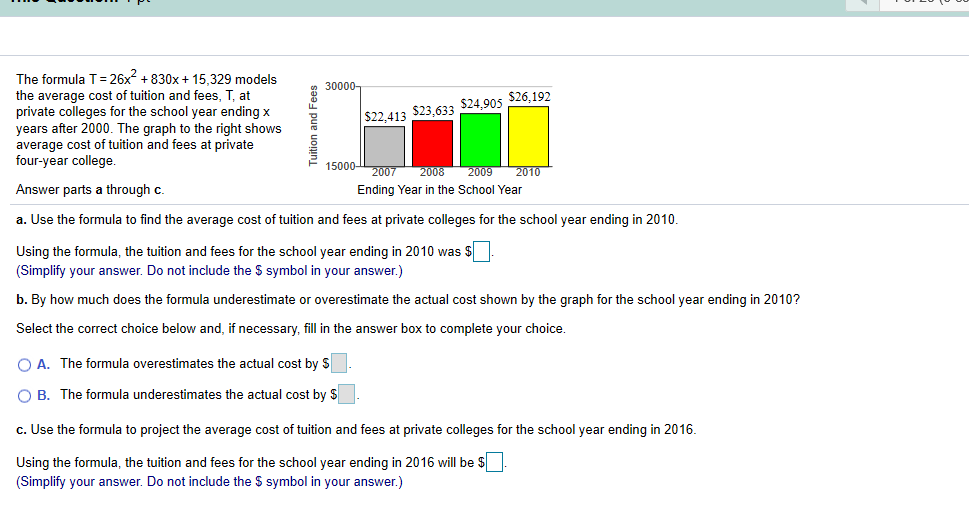Click the 2010 tuition answer input box
Viewport: 969px width, 531px height.
pyautogui.click(x=481, y=252)
